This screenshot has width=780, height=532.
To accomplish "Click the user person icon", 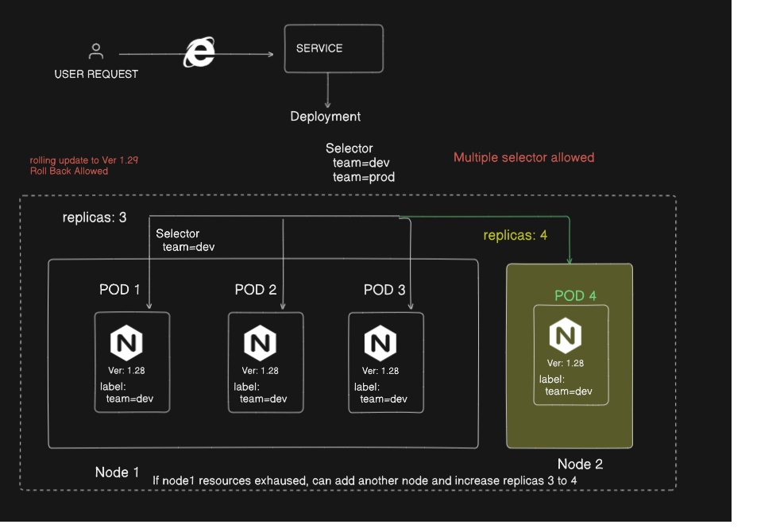I will pos(96,52).
